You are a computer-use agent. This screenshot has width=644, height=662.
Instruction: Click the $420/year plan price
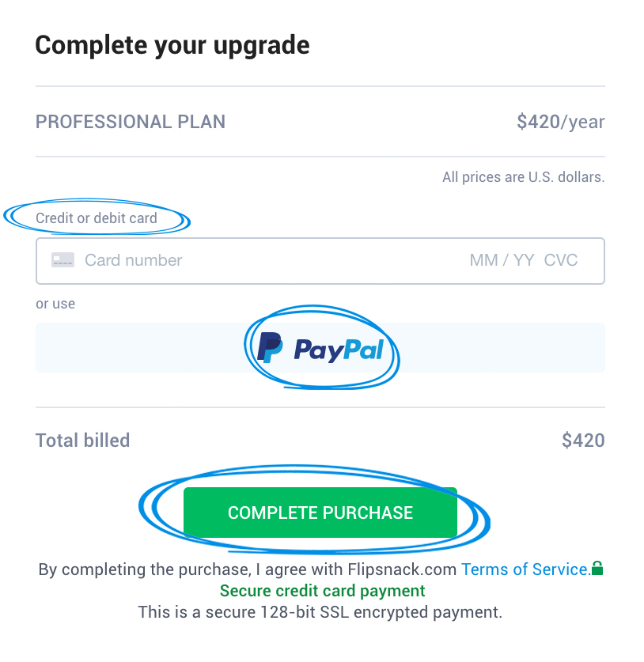[561, 122]
